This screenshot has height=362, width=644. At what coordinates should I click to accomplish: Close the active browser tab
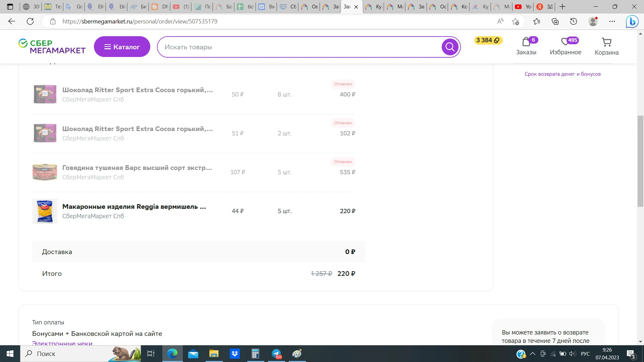356,7
